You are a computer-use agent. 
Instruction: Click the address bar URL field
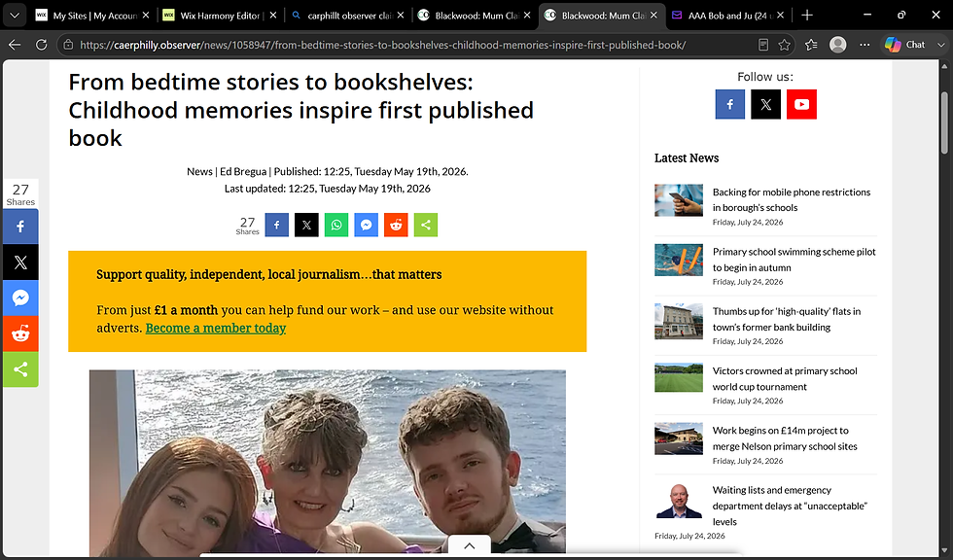point(383,45)
